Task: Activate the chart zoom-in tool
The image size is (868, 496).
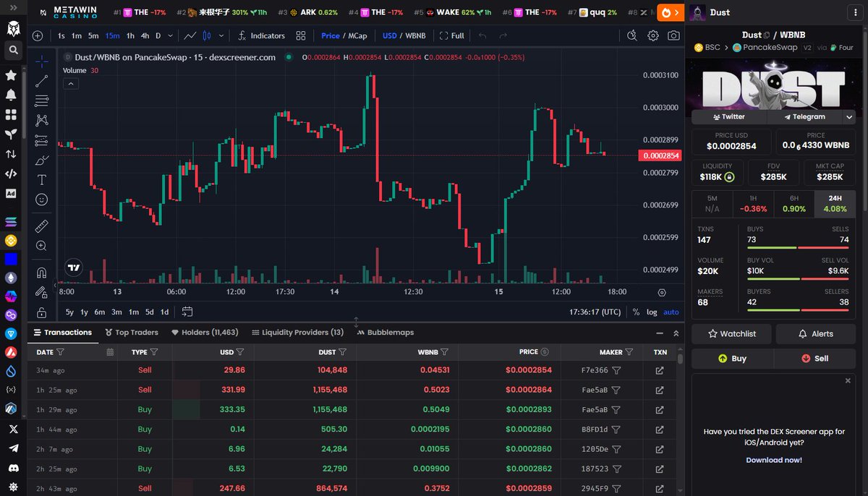Action: [x=41, y=246]
